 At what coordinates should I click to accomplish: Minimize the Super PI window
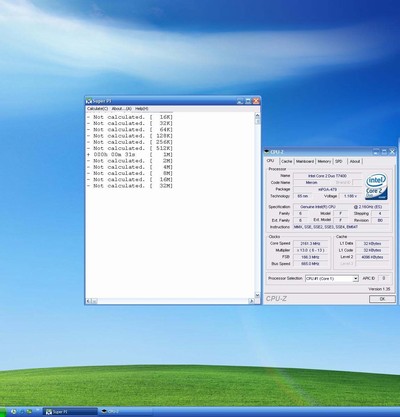240,101
